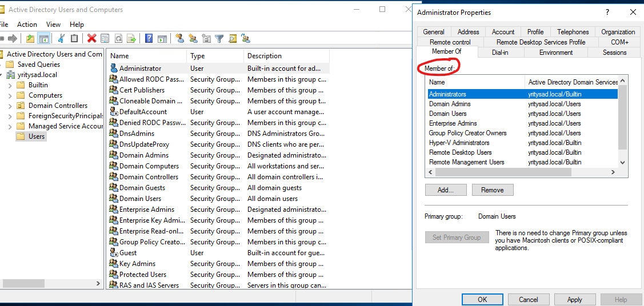Open the Organization tab
The height and width of the screenshot is (306, 644).
(x=618, y=31)
